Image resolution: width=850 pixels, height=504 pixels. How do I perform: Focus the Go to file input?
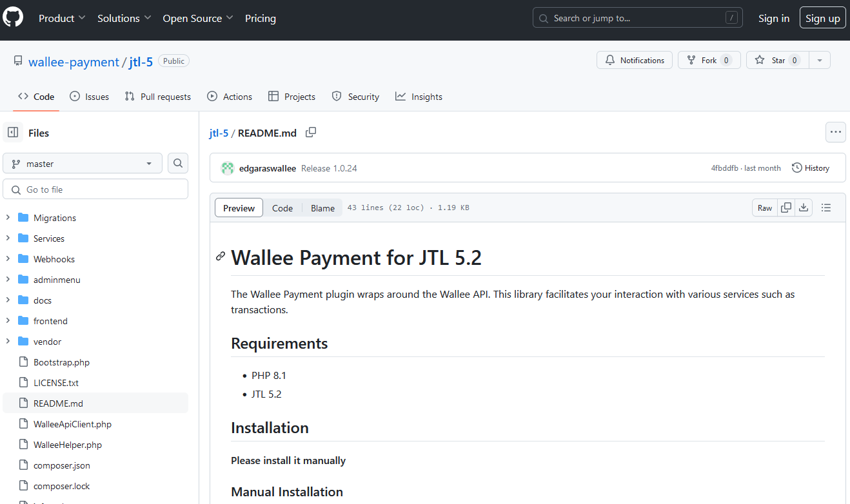[95, 189]
